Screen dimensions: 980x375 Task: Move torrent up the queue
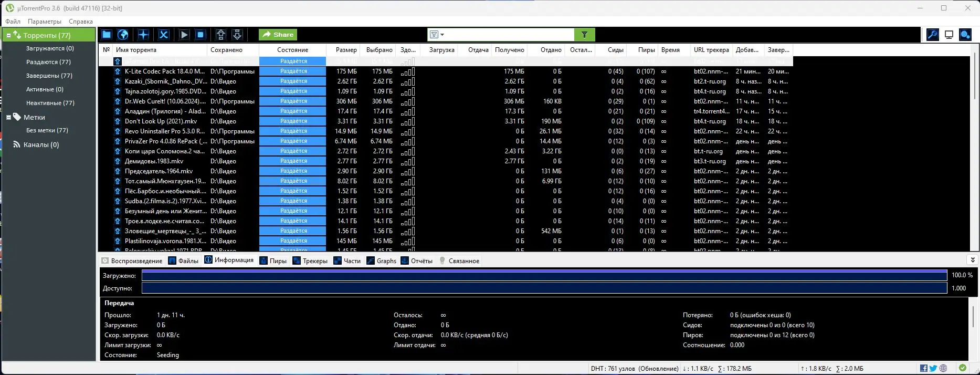pos(221,35)
